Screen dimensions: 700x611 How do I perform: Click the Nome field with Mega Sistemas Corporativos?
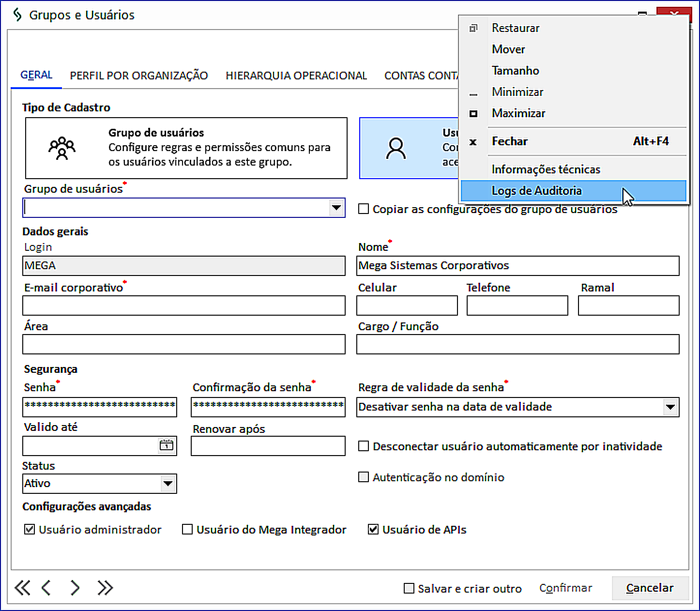point(518,266)
